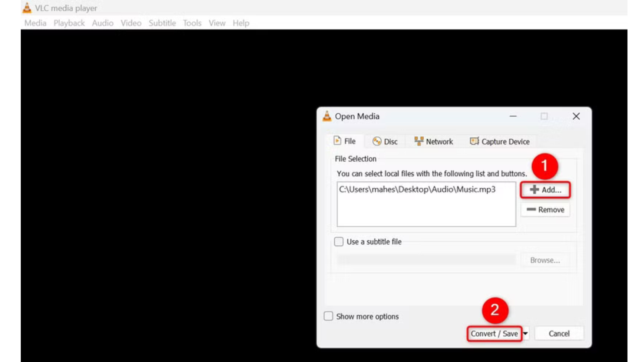Click Convert / Save

[x=494, y=334]
